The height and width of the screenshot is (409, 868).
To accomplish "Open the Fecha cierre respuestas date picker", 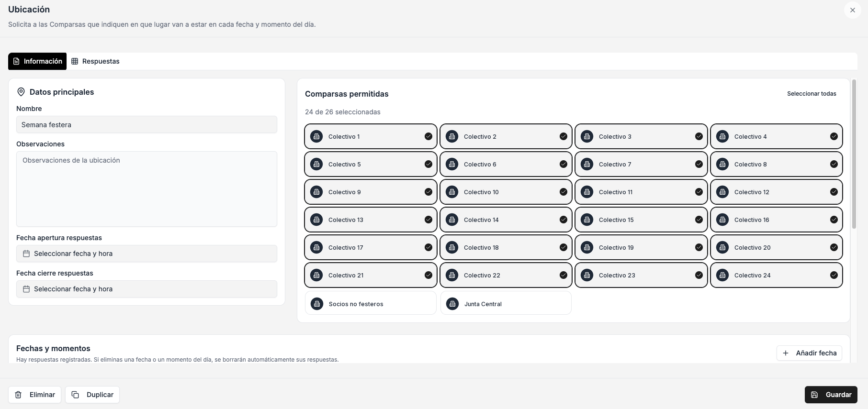I will (x=147, y=289).
